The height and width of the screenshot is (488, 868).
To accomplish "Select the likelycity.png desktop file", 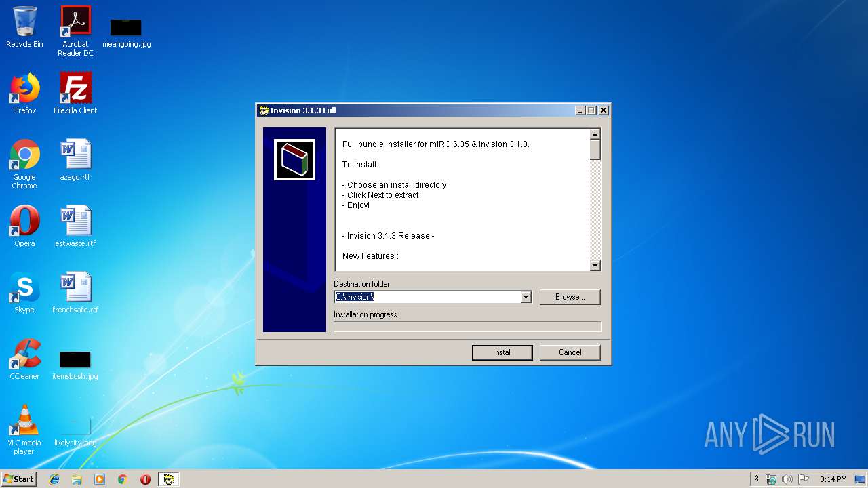I will (x=75, y=431).
